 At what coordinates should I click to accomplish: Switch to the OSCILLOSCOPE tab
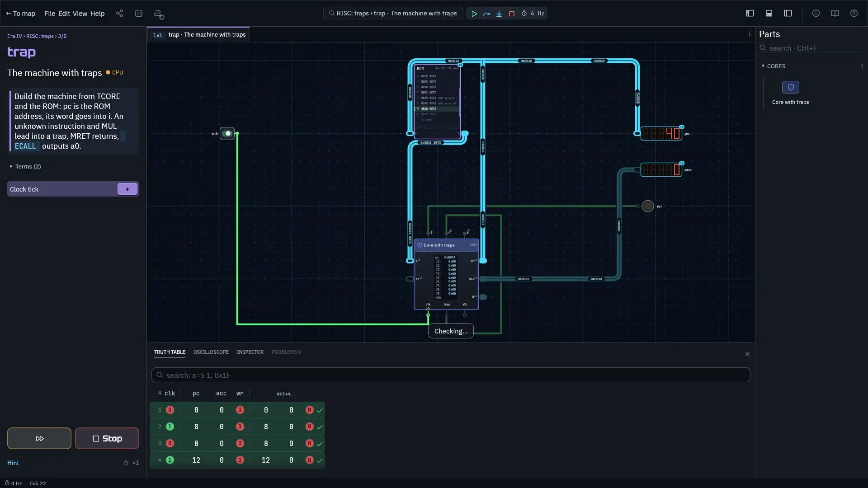(x=211, y=352)
